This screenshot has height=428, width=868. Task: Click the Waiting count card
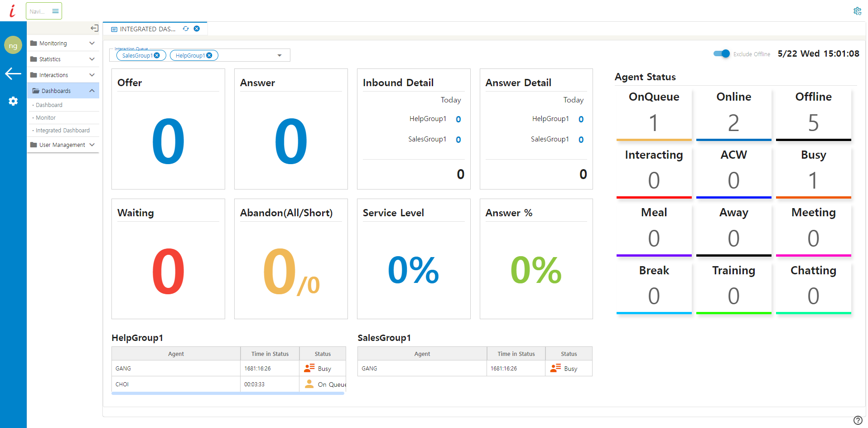(168, 259)
